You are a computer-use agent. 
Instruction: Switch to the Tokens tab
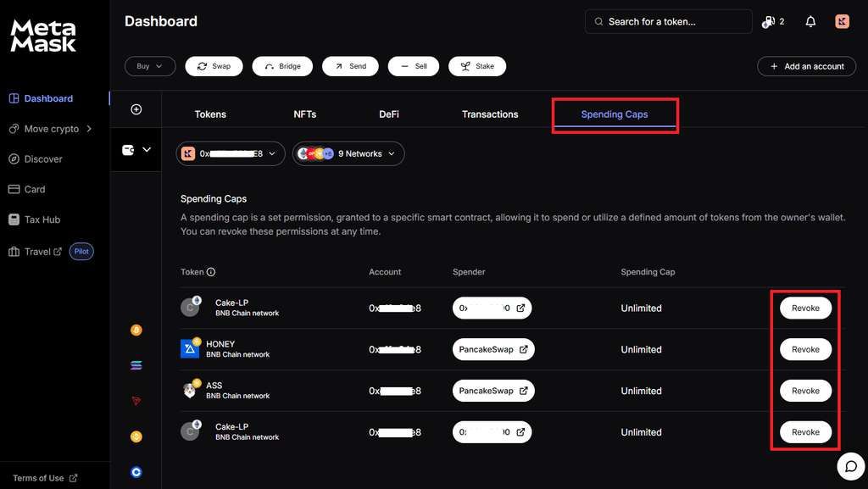tap(210, 114)
